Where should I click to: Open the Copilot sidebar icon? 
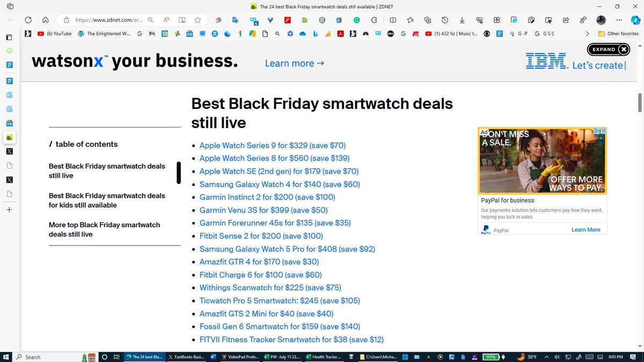click(x=635, y=20)
